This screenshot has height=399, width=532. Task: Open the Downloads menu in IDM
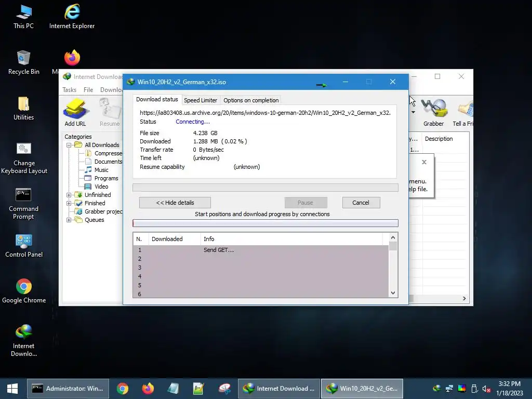[x=111, y=89]
